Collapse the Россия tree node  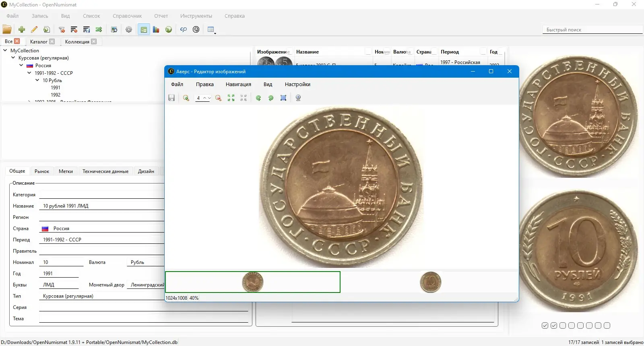pos(21,65)
